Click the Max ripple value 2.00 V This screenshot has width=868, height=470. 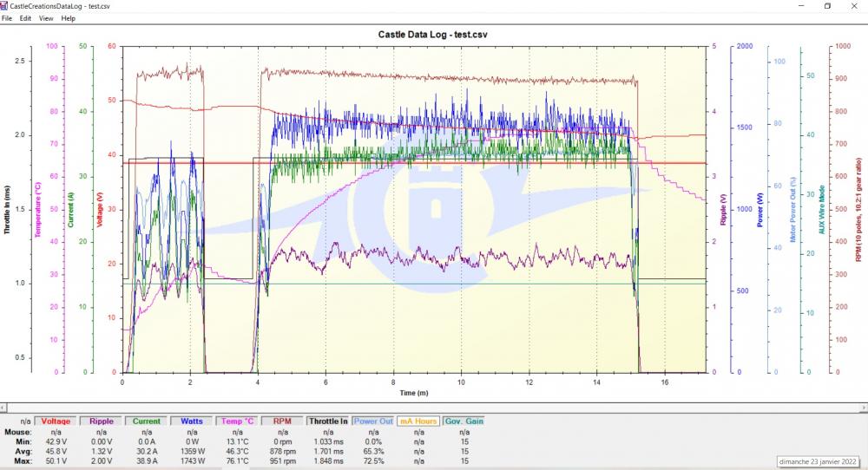point(102,461)
